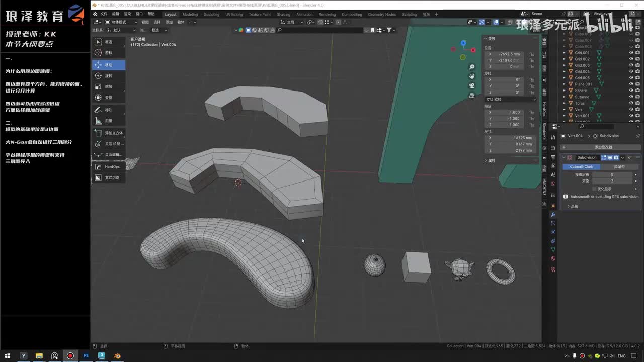Select the Annotate tool
644x362 pixels.
(108, 110)
